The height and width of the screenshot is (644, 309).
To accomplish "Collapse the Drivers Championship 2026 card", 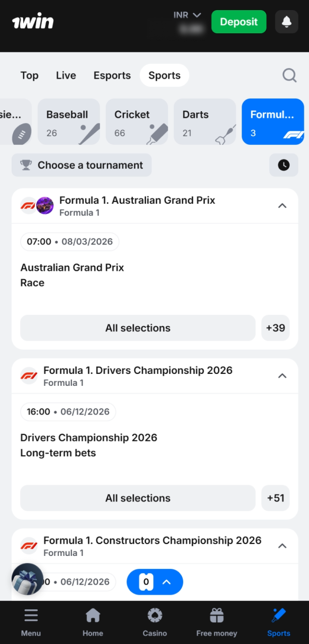I will click(x=282, y=375).
